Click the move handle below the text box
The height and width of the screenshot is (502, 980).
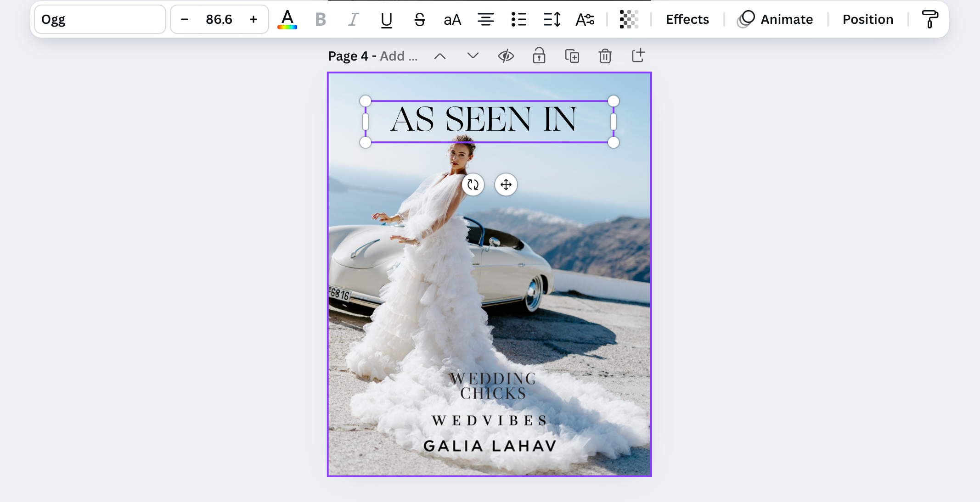[506, 184]
